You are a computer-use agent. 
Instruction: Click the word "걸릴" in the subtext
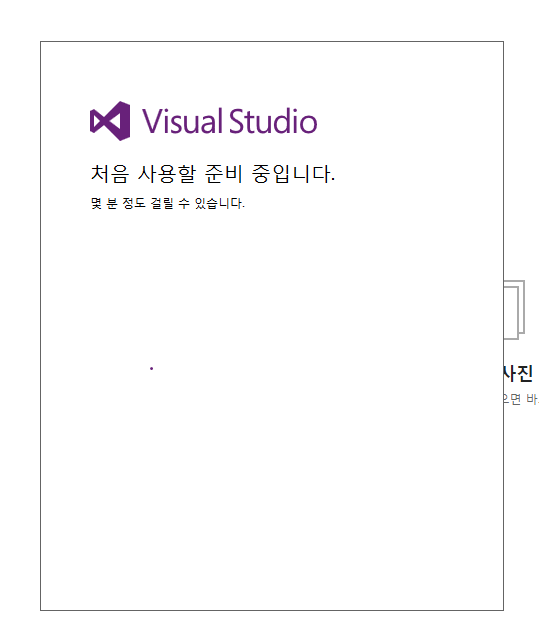tap(162, 203)
